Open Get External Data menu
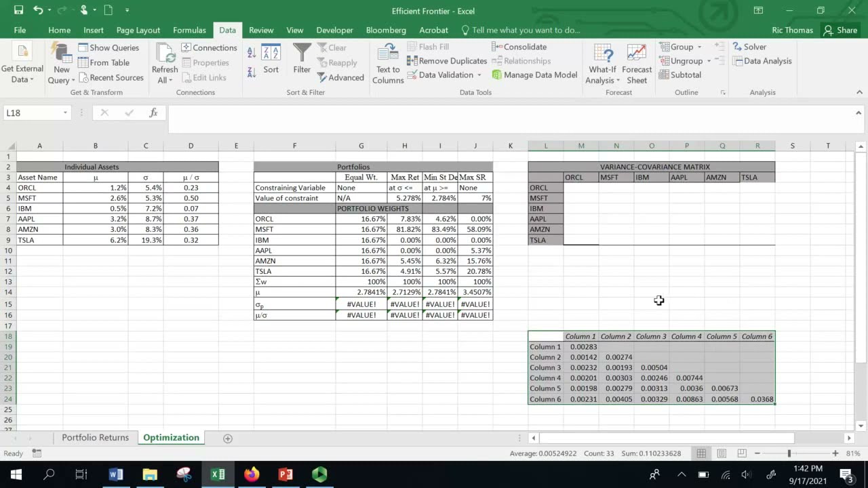 pos(22,65)
